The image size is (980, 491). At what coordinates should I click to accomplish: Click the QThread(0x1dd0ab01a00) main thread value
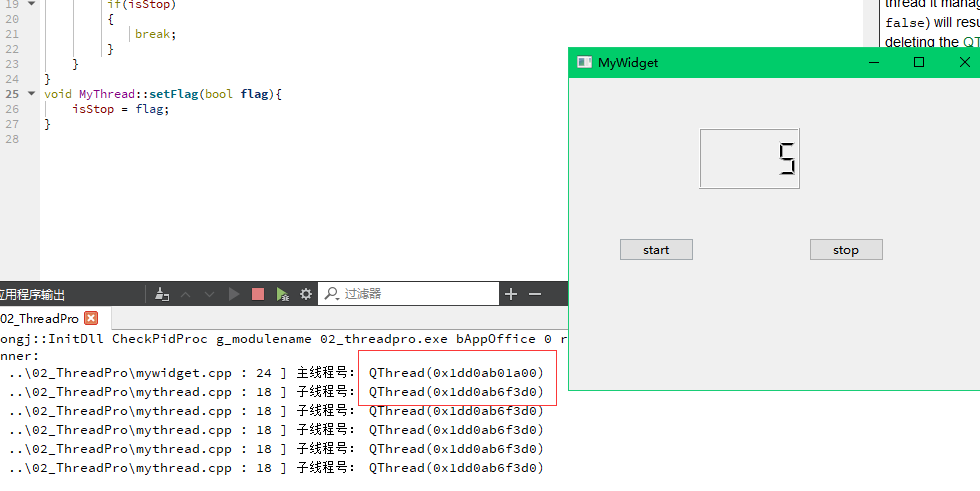(456, 373)
